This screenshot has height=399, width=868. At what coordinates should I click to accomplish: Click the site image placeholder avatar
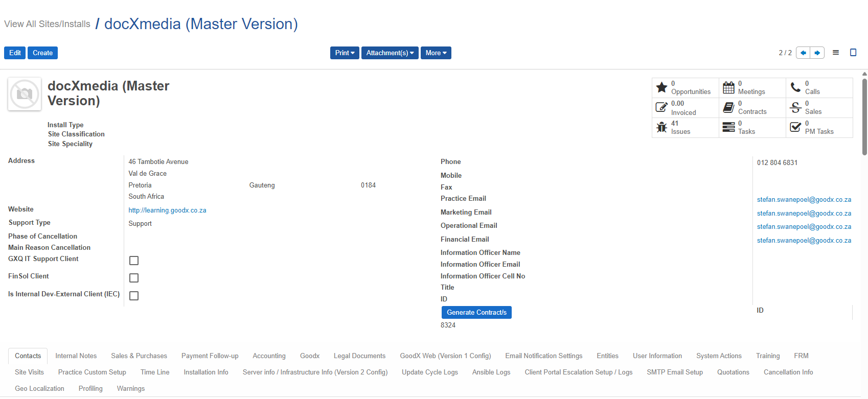tap(25, 94)
